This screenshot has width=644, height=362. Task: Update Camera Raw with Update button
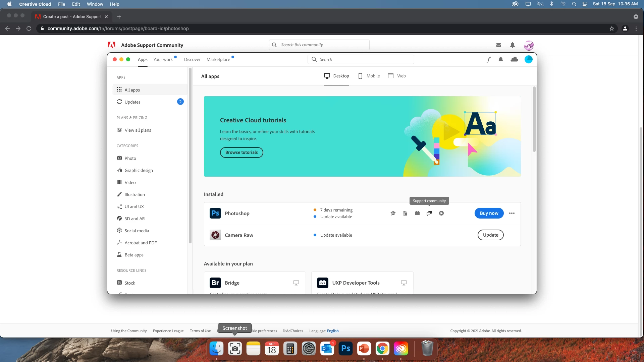490,235
